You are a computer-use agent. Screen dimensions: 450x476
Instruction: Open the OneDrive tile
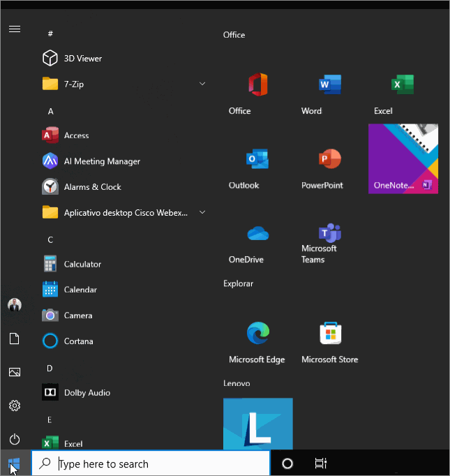[x=258, y=233]
